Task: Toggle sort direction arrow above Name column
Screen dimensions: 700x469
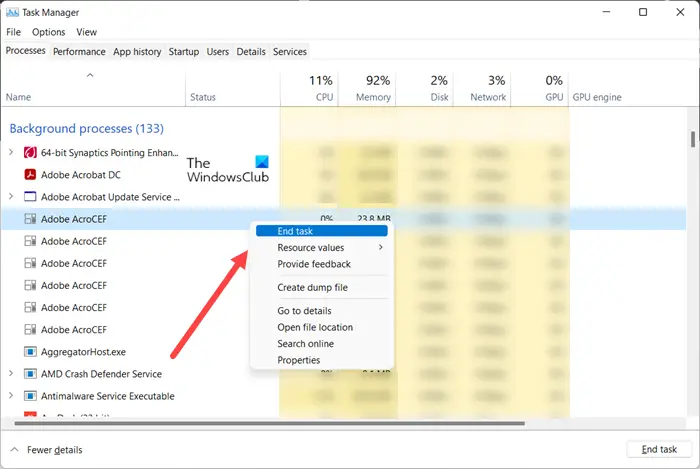Action: tap(90, 75)
